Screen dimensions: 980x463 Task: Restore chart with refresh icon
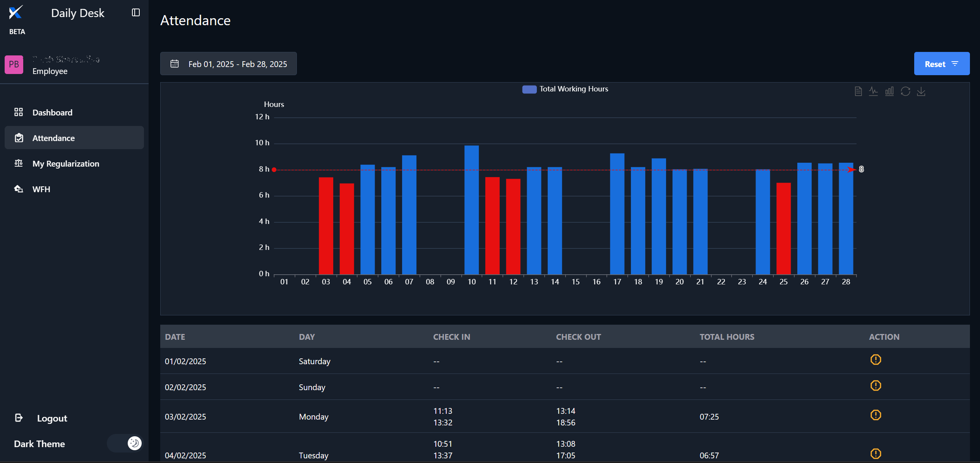coord(905,91)
